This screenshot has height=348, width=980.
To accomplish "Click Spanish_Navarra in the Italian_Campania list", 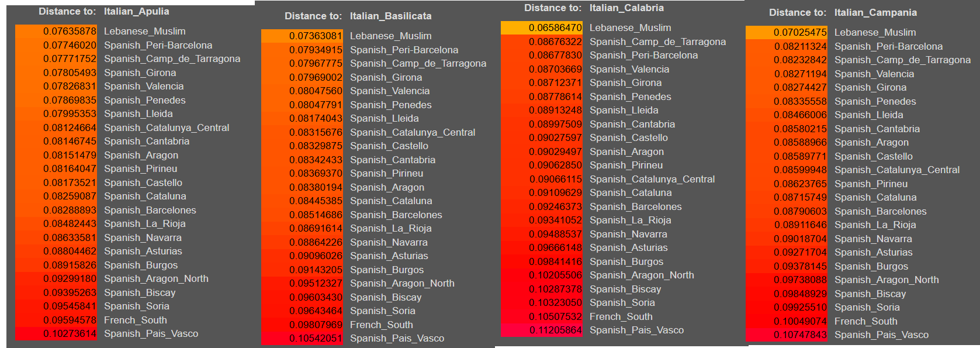I will pos(873,239).
